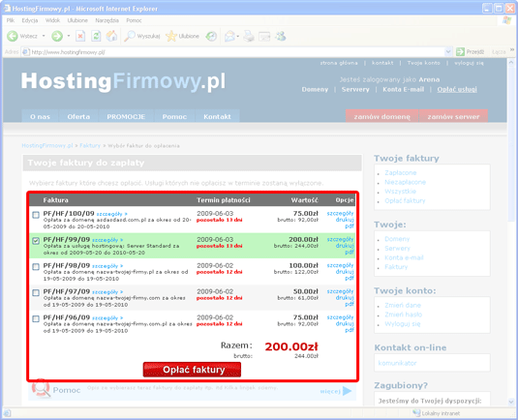Open Zmień hasło sidebar link

point(403,315)
